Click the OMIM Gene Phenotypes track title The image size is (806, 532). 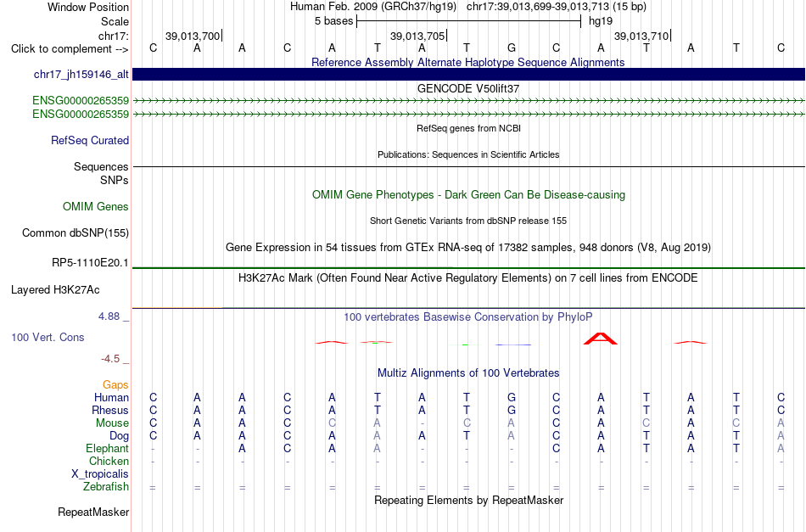469,195
